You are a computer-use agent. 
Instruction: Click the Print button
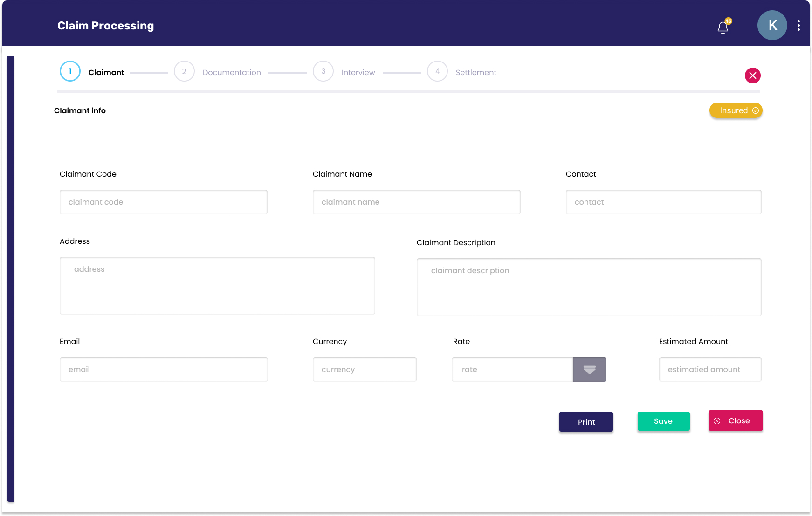pyautogui.click(x=586, y=422)
